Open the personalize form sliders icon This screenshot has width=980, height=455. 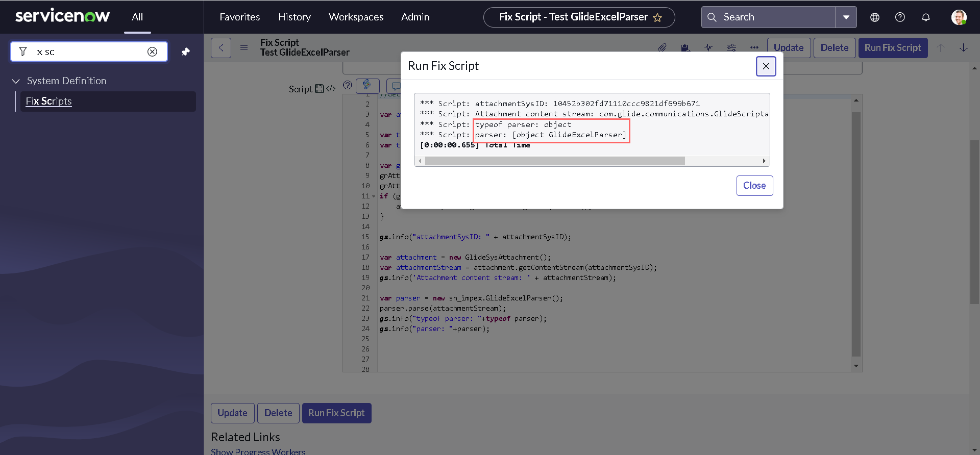pyautogui.click(x=731, y=47)
